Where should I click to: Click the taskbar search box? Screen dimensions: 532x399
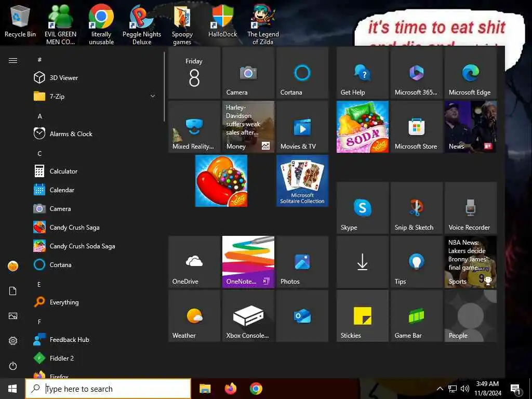point(108,389)
